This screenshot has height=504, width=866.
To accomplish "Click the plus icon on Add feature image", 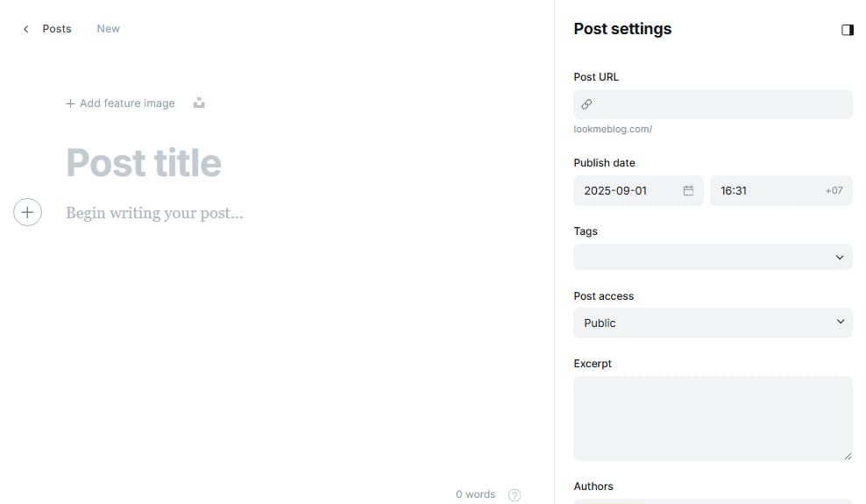I will pyautogui.click(x=70, y=103).
